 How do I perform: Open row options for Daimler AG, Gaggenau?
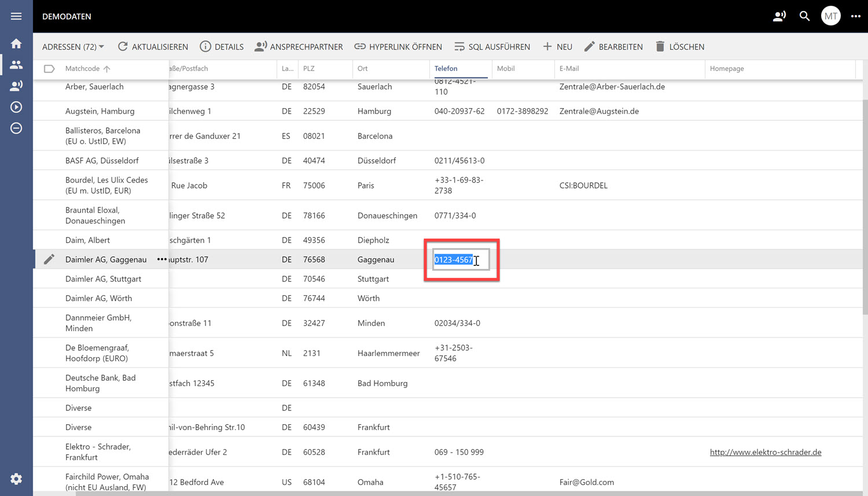[161, 260]
